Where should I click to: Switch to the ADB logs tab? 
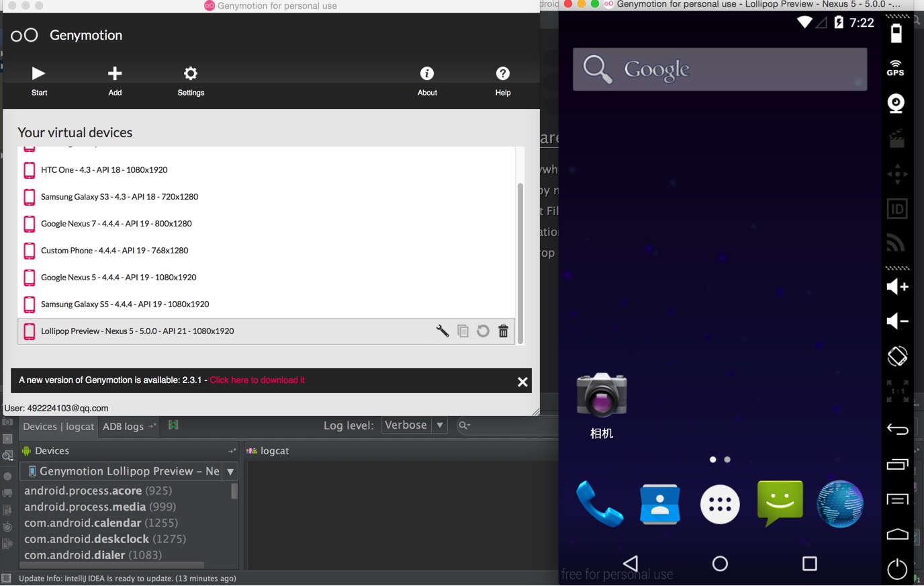(x=124, y=427)
